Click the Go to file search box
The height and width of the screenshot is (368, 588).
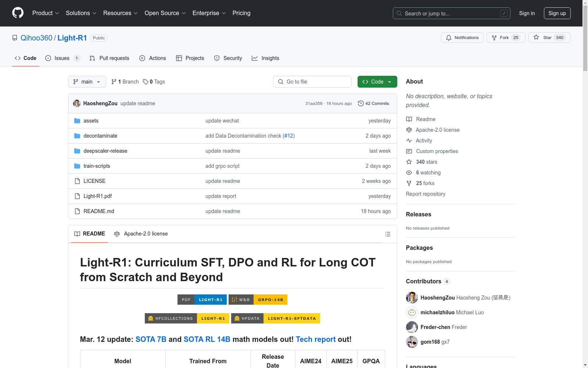point(312,82)
